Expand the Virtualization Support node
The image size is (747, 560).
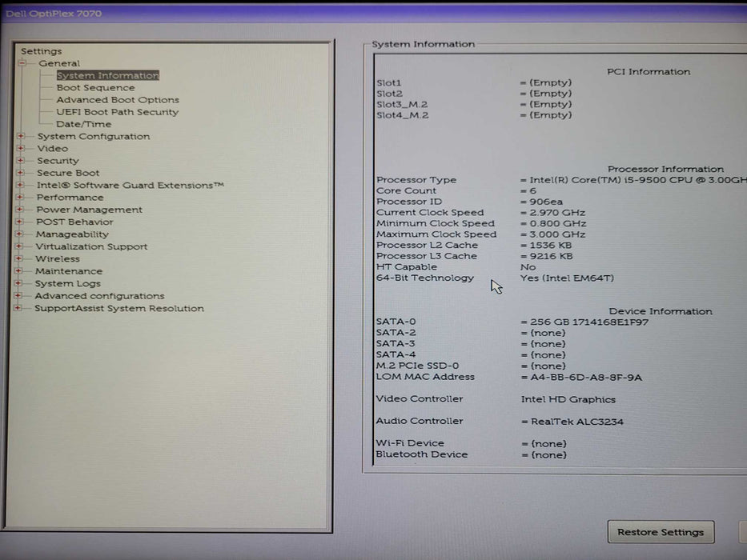19,246
